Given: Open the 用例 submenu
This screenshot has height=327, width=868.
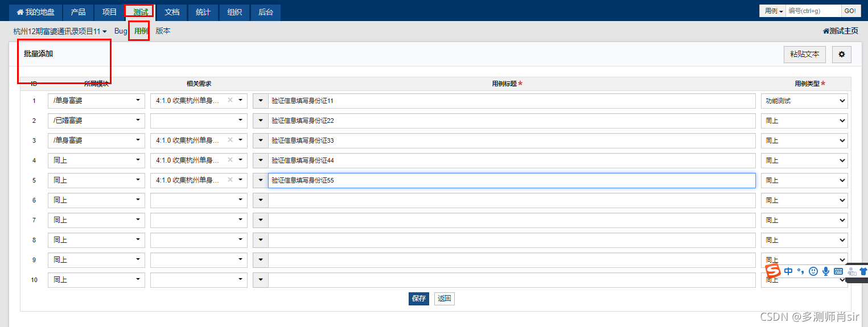Looking at the screenshot, I should pos(141,31).
